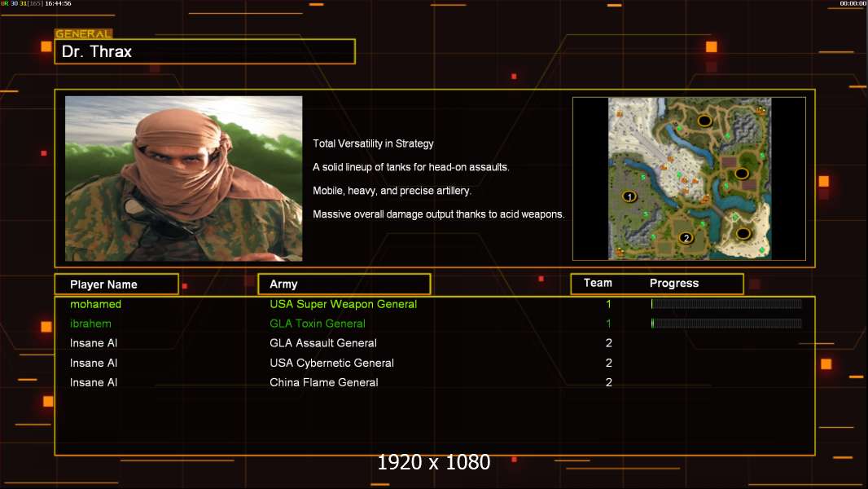
Task: Select Insane AI in China Flame General row
Action: click(94, 382)
